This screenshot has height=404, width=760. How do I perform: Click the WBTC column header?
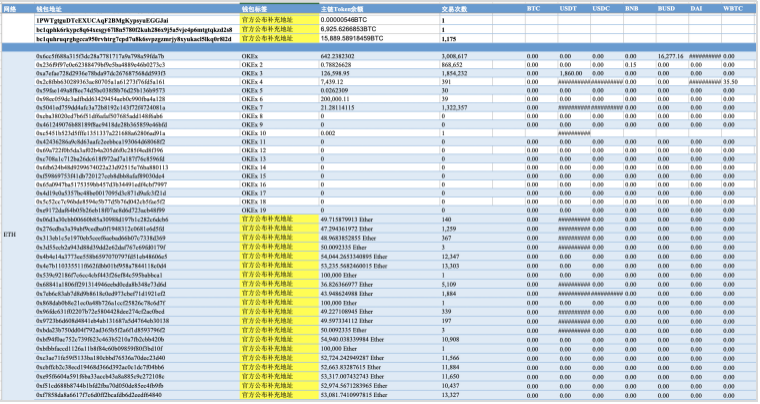(733, 9)
